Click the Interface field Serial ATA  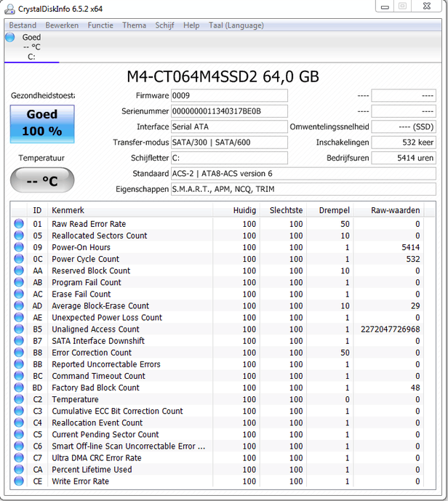coord(229,127)
